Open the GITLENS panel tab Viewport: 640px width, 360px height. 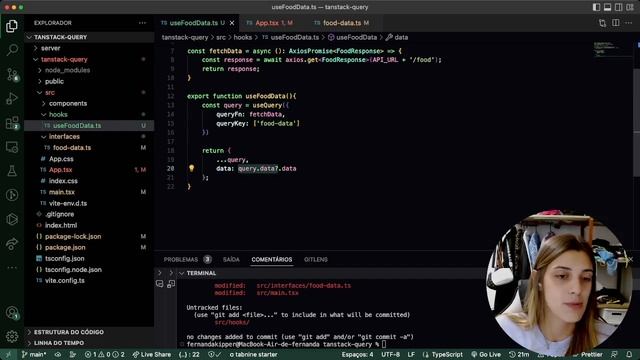coord(316,260)
